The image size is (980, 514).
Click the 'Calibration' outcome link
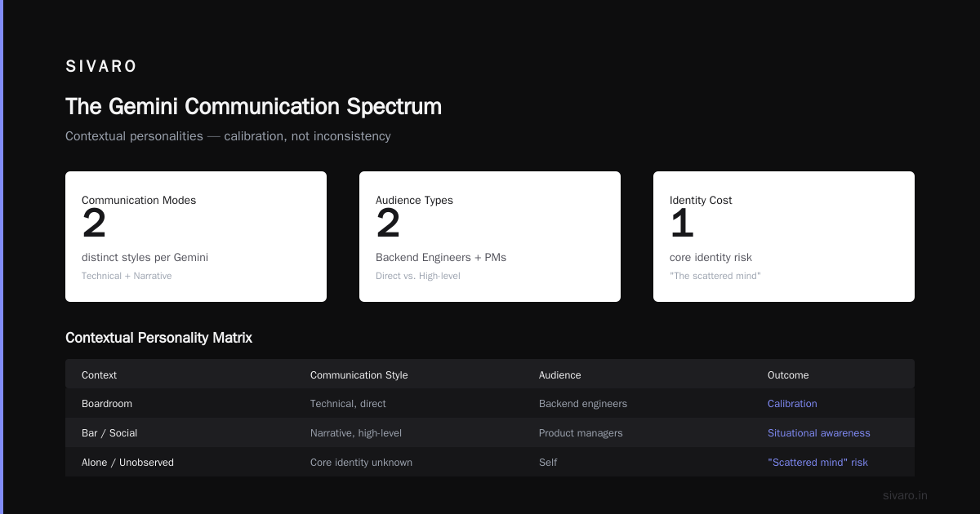[x=792, y=404]
